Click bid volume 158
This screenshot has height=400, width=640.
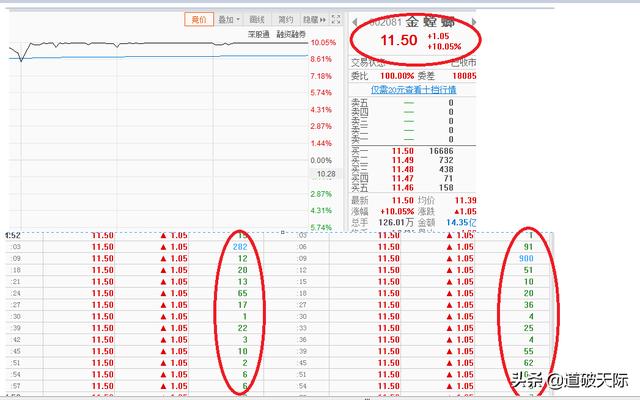coord(446,188)
